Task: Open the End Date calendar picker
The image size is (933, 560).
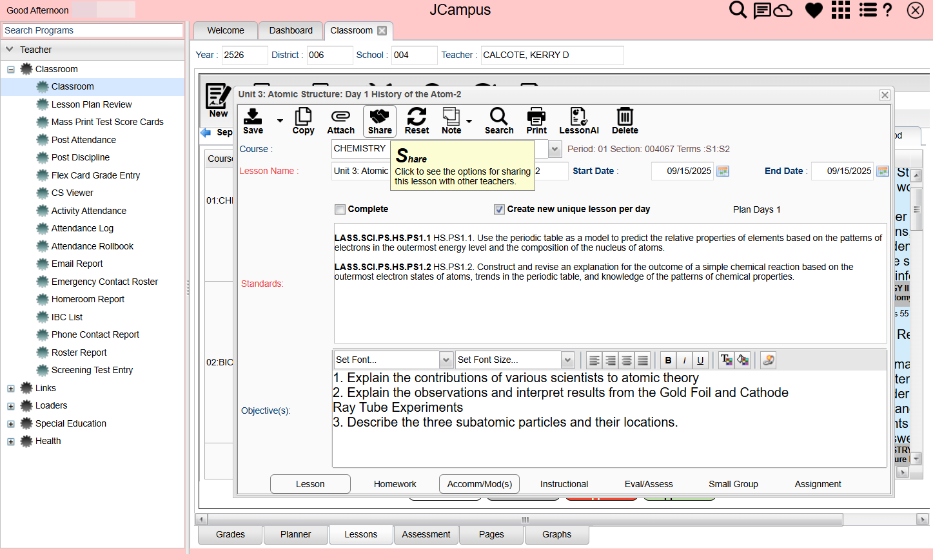Action: click(x=883, y=171)
